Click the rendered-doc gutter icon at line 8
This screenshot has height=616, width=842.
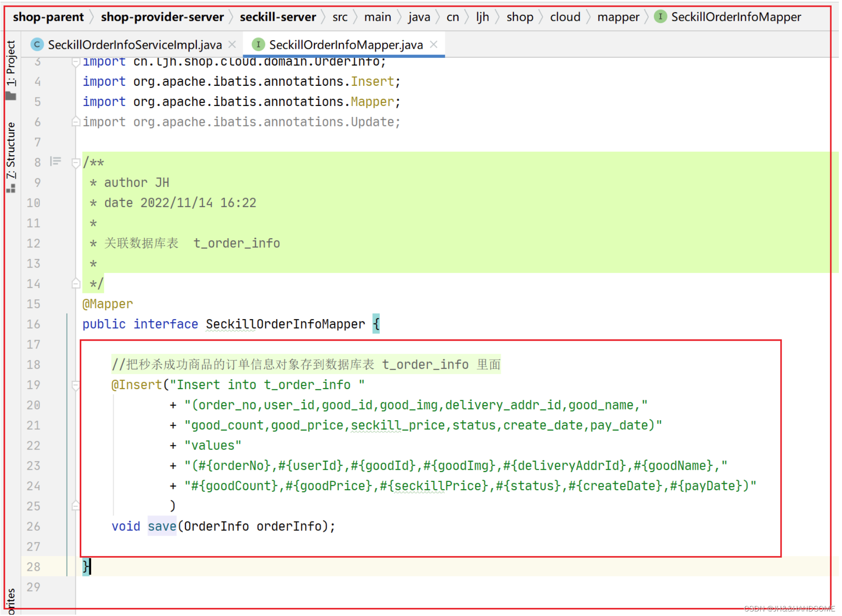[x=56, y=161]
